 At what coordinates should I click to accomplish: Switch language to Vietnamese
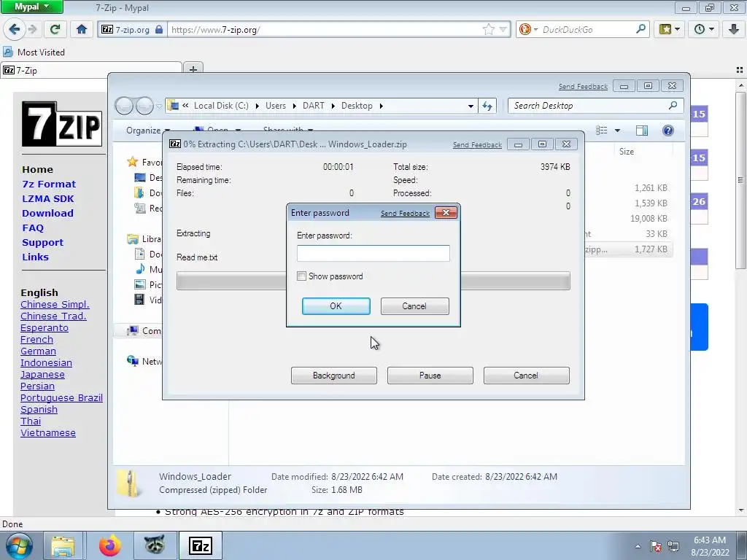(48, 433)
